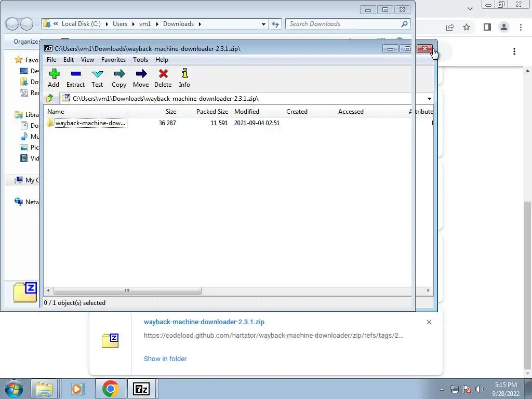Dismiss the Chrome download item

[429, 322]
